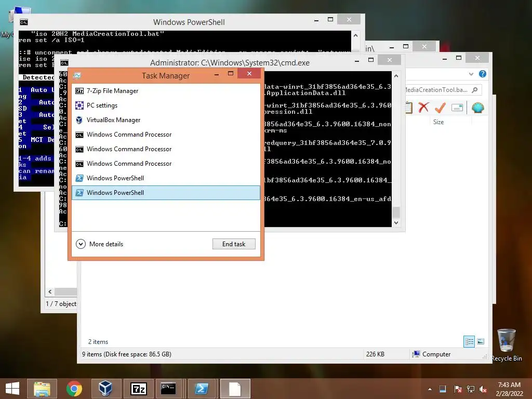The width and height of the screenshot is (532, 399).
Task: Open Google Chrome from the taskbar
Action: 74,389
